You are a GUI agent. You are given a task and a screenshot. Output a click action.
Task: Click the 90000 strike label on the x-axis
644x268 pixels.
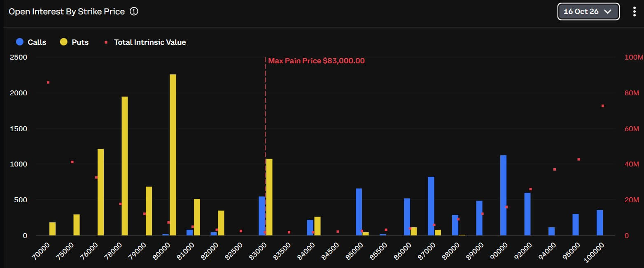point(498,250)
